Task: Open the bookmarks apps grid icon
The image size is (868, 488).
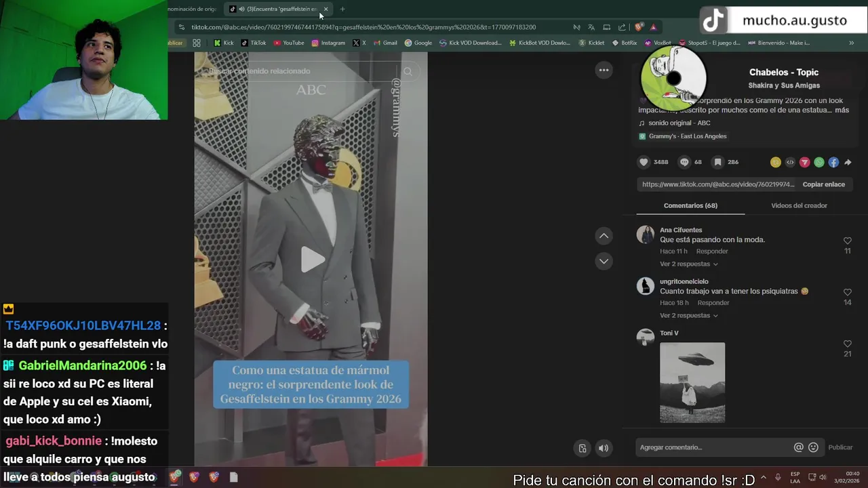Action: [197, 43]
